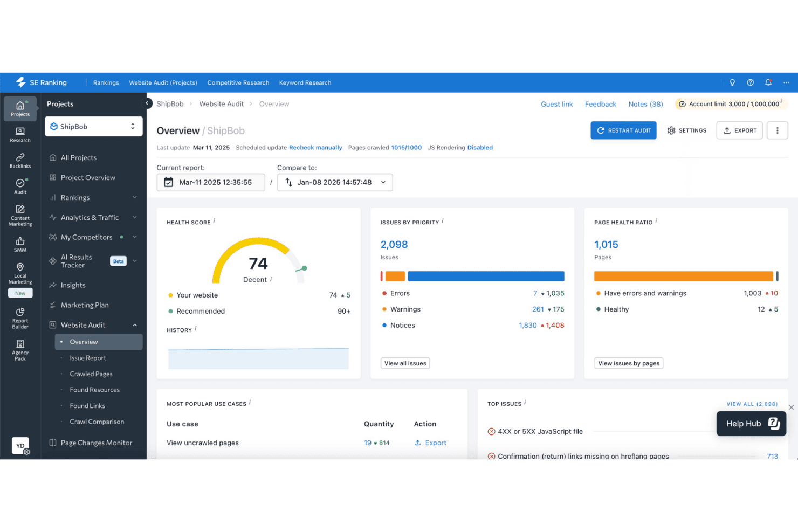This screenshot has width=798, height=532.
Task: Click the orange errors and warnings ratio bar
Action: (x=683, y=276)
